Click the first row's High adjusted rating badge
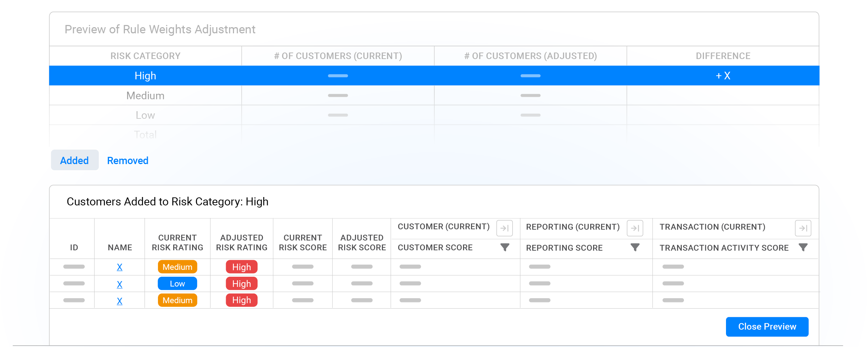868x347 pixels. pyautogui.click(x=242, y=267)
